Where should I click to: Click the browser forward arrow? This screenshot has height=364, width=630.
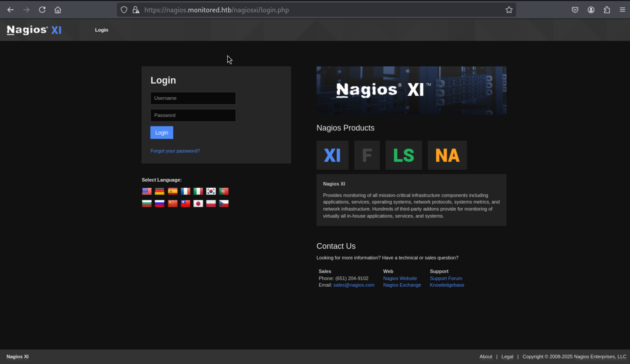click(x=26, y=10)
